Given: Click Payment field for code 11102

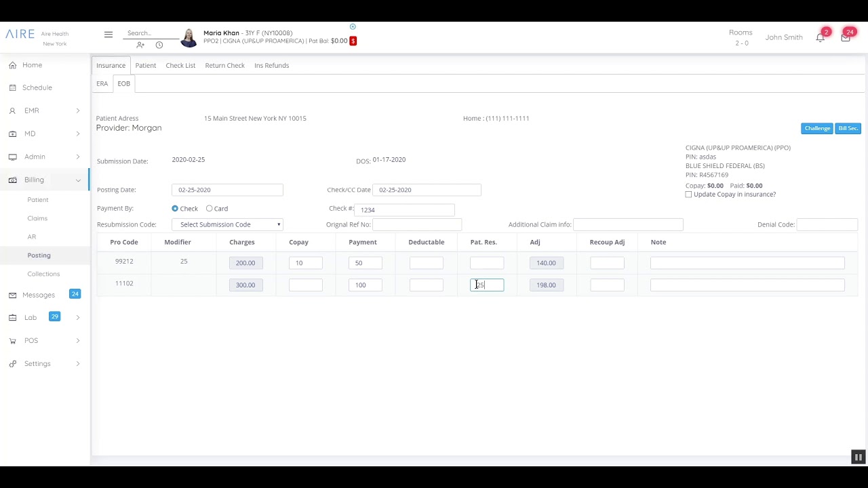Looking at the screenshot, I should coord(366,285).
